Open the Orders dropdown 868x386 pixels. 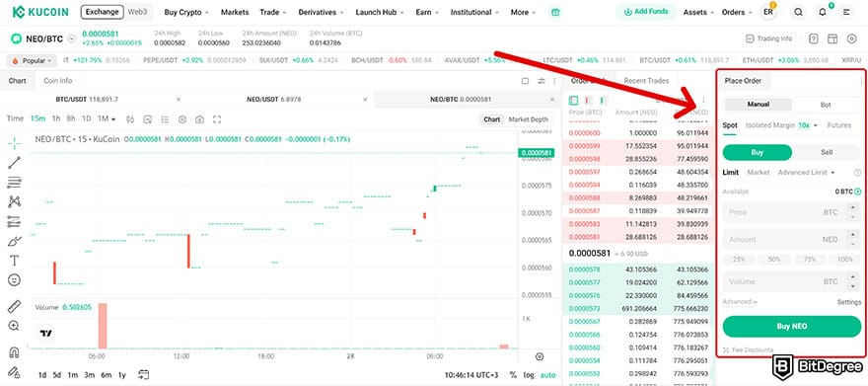click(737, 12)
